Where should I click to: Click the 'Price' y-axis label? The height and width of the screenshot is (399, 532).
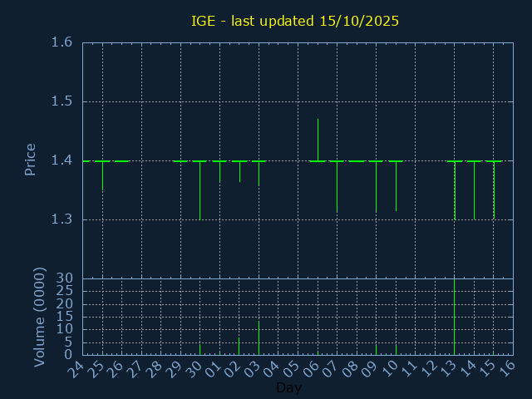pyautogui.click(x=31, y=160)
